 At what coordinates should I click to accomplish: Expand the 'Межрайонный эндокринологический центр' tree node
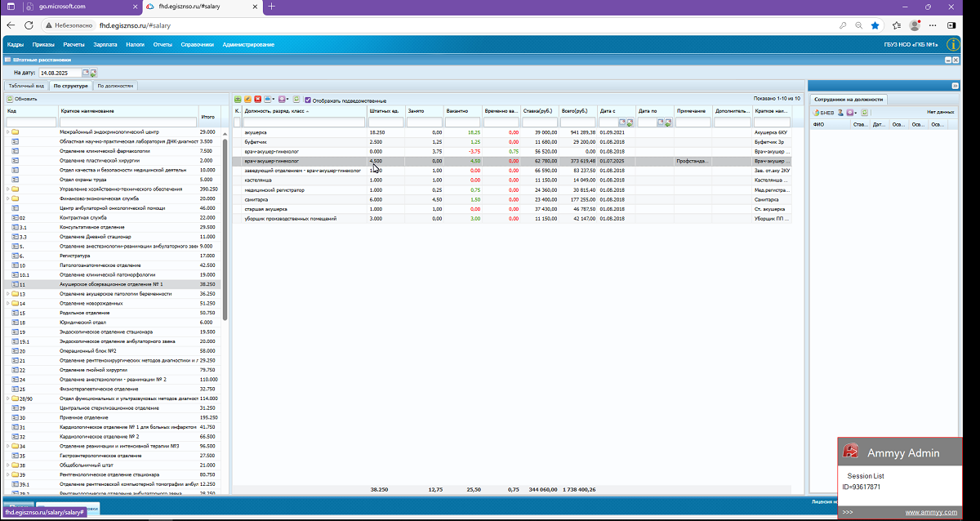click(7, 131)
